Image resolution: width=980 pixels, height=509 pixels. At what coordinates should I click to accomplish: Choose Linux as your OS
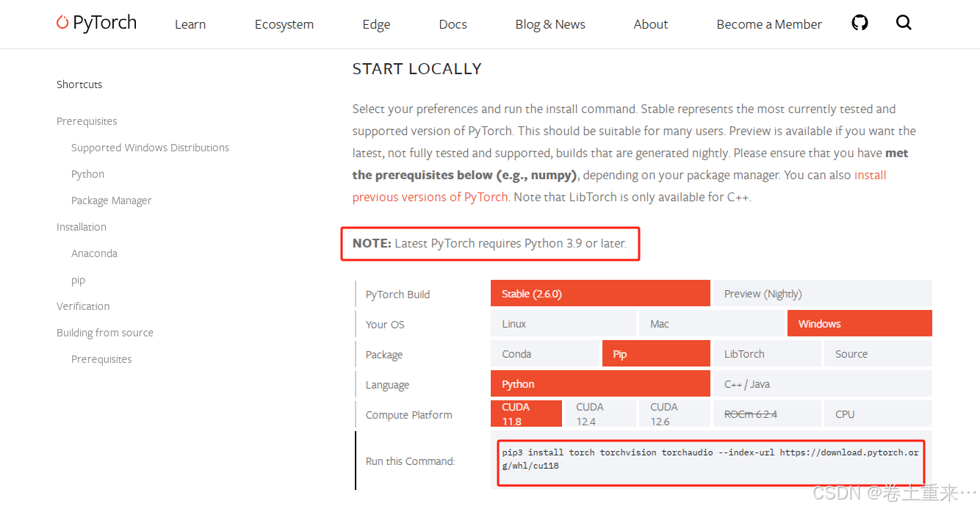[x=563, y=323]
